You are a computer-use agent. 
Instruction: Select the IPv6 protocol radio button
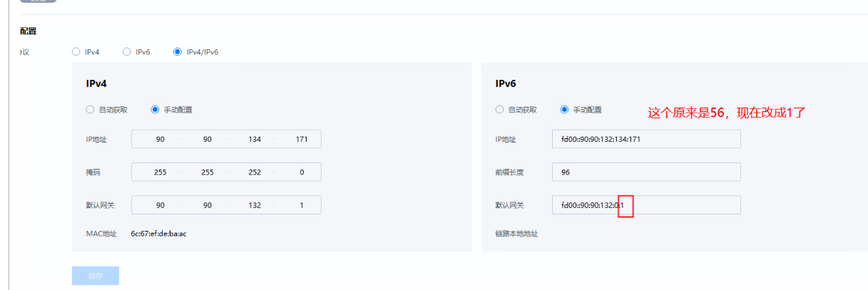pos(127,52)
